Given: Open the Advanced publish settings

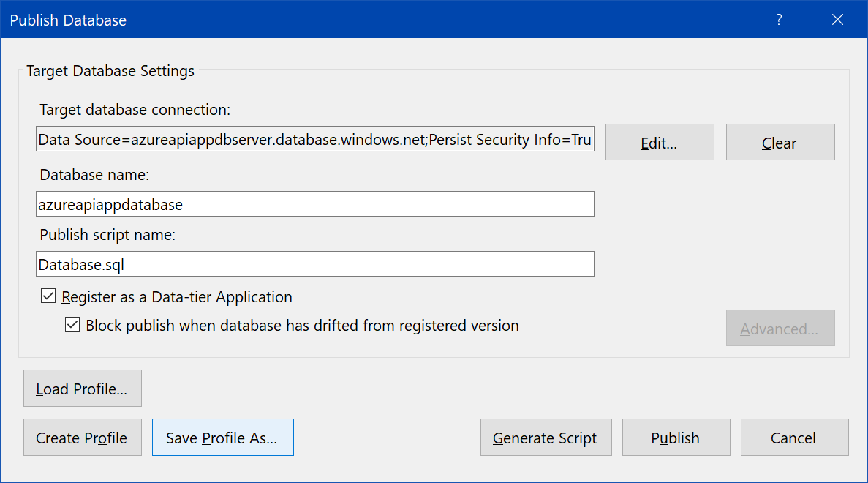Looking at the screenshot, I should pos(780,329).
